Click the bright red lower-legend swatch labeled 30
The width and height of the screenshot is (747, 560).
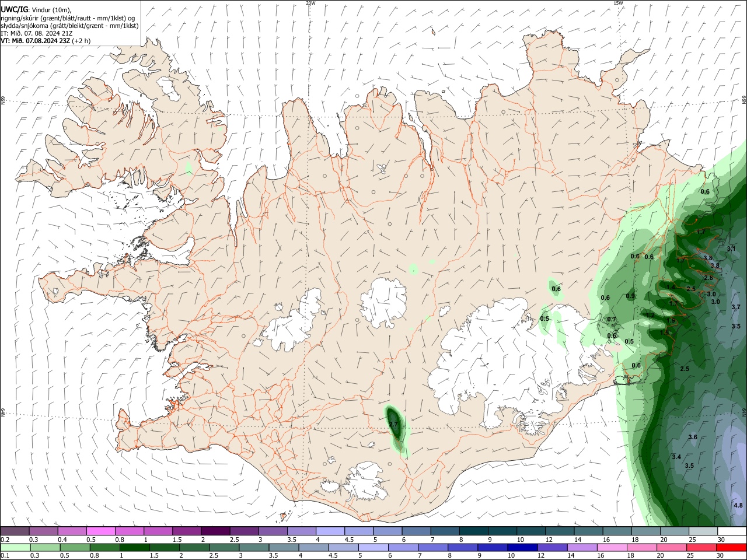tap(731, 547)
